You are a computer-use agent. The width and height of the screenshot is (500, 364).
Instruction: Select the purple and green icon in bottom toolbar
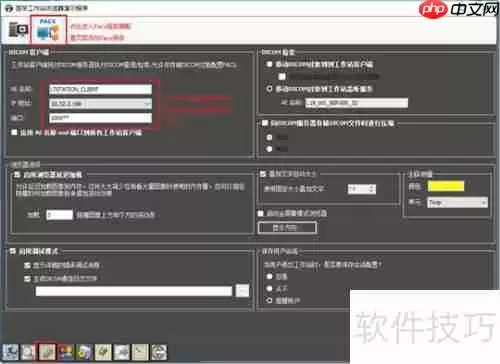pyautogui.click(x=84, y=352)
